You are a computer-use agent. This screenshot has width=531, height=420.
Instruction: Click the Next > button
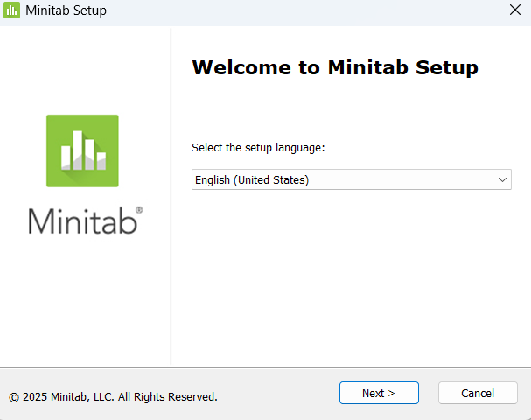379,393
